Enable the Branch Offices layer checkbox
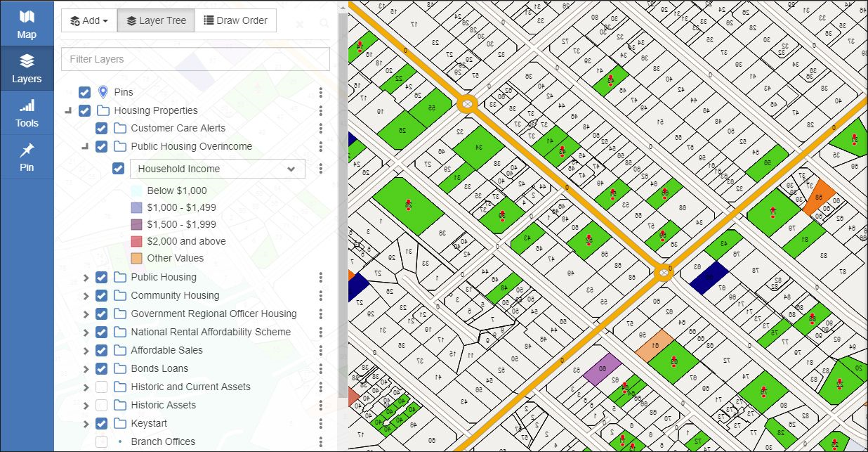The width and height of the screenshot is (868, 452). tap(101, 441)
